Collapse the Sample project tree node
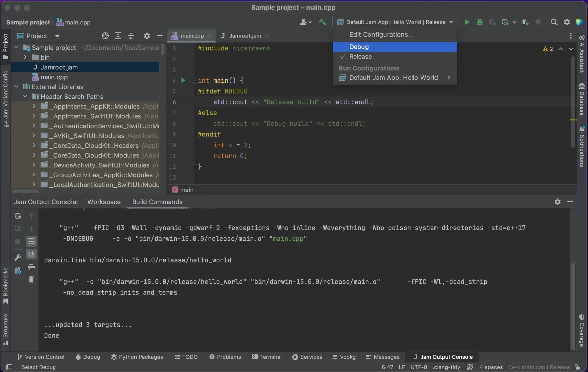The image size is (588, 372). (17, 48)
